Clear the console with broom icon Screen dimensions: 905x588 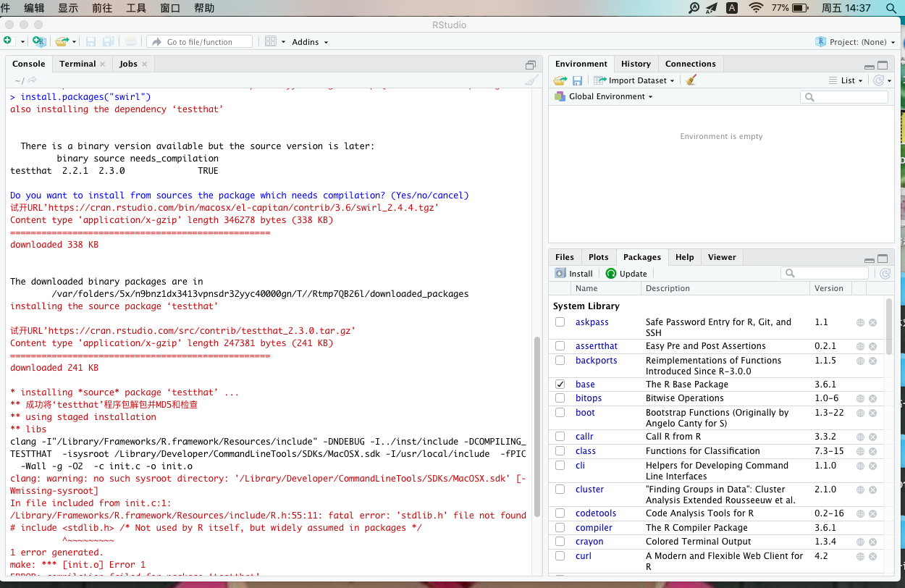pyautogui.click(x=531, y=80)
